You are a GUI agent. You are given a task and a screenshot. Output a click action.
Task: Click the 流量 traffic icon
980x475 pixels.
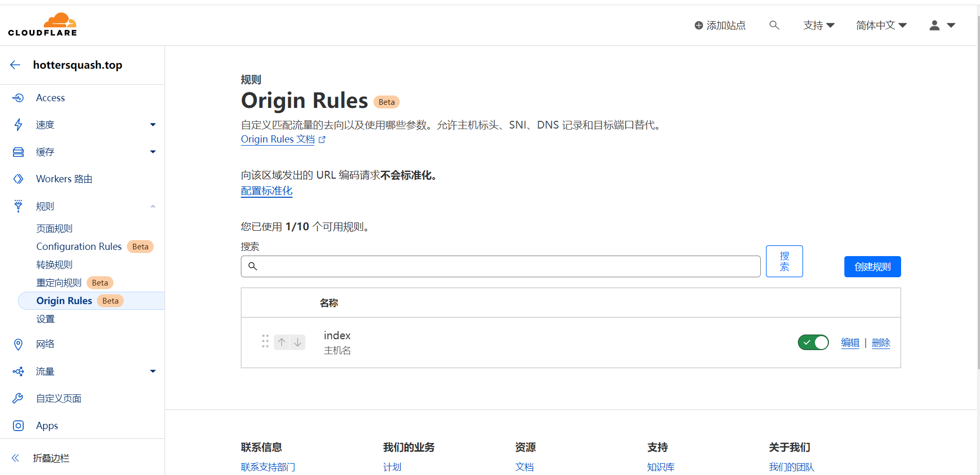pos(18,371)
